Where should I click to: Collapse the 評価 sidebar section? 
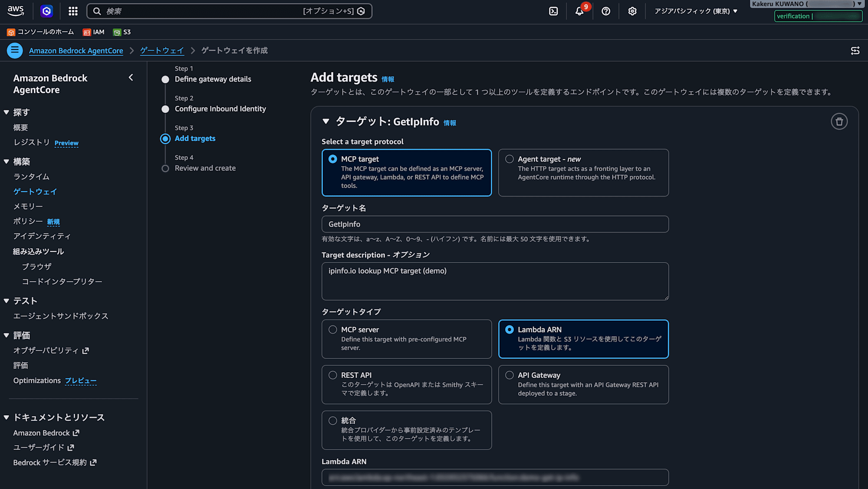pos(7,335)
